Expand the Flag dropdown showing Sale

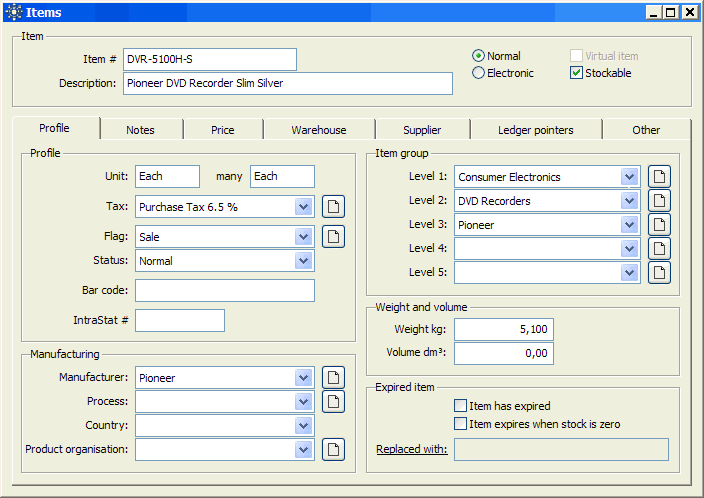[304, 237]
